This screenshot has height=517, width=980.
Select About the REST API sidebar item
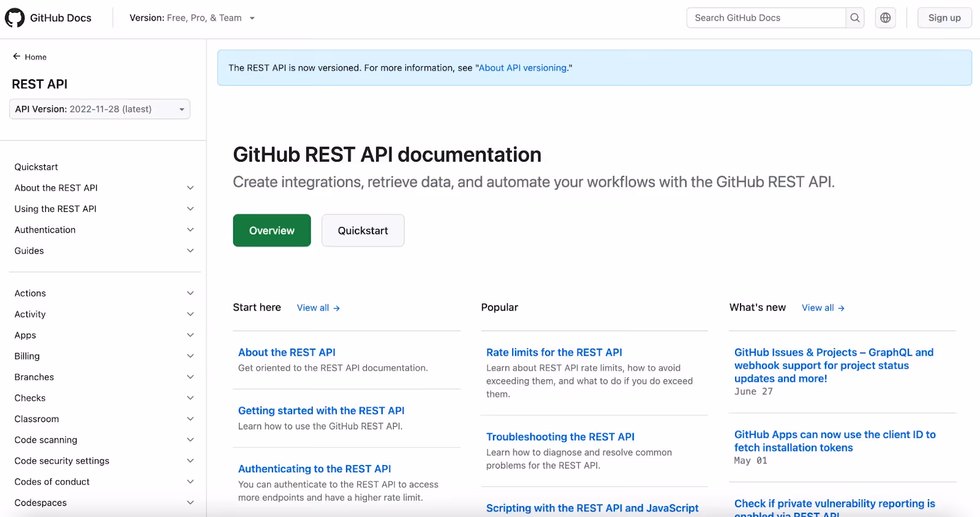click(x=56, y=188)
